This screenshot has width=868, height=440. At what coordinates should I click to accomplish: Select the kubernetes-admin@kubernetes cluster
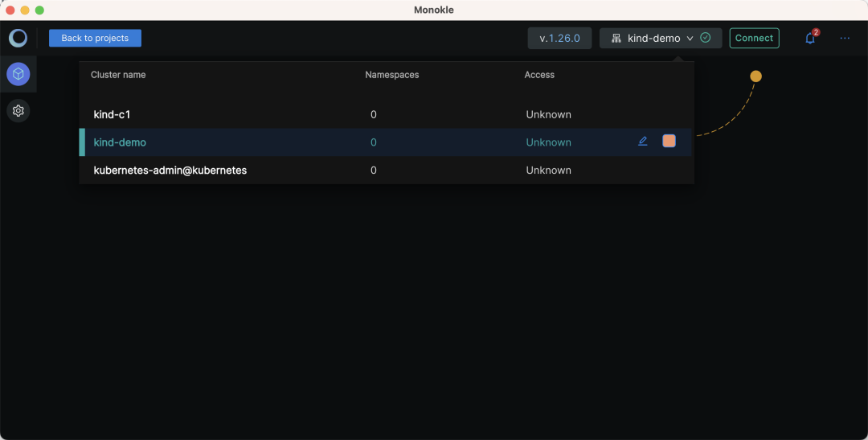[387, 170]
